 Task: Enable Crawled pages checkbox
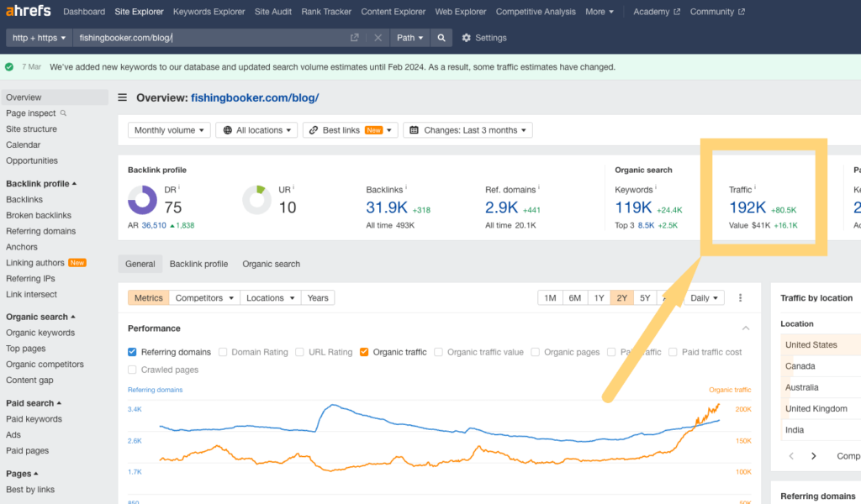132,370
